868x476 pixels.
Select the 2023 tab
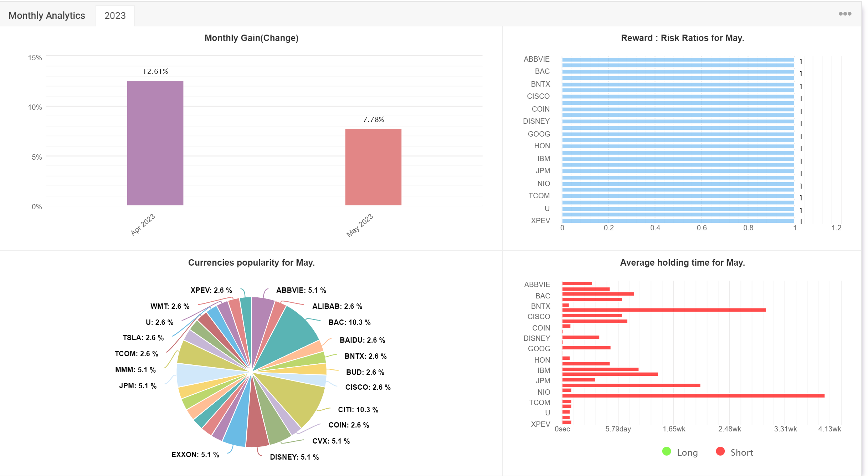tap(115, 16)
